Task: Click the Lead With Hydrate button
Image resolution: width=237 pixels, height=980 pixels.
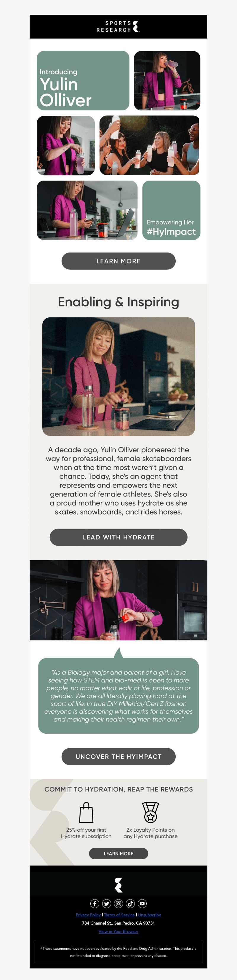Action: click(x=118, y=537)
